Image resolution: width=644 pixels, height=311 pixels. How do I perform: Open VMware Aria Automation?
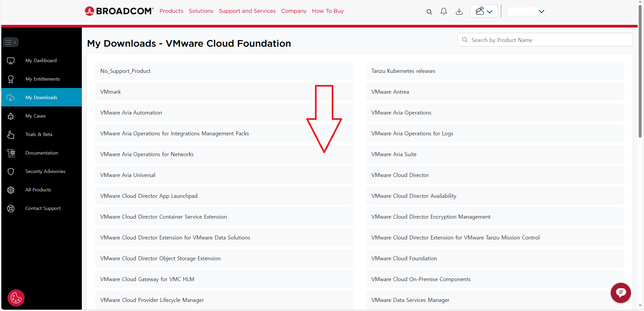[x=224, y=113]
